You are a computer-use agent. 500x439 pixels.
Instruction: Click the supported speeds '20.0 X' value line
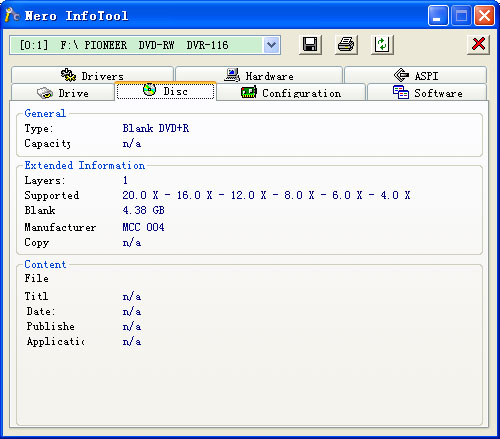(266, 195)
